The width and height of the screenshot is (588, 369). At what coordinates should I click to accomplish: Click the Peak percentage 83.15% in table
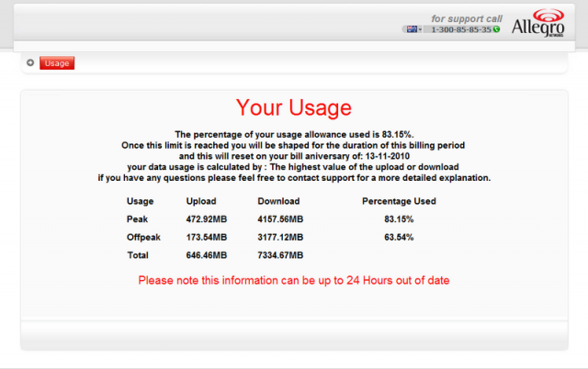coord(399,219)
